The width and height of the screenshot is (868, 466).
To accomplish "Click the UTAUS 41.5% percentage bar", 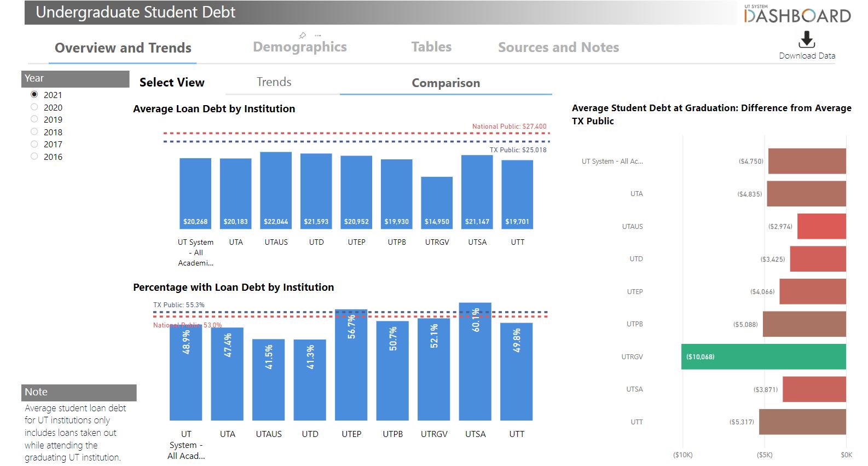I will pyautogui.click(x=269, y=380).
